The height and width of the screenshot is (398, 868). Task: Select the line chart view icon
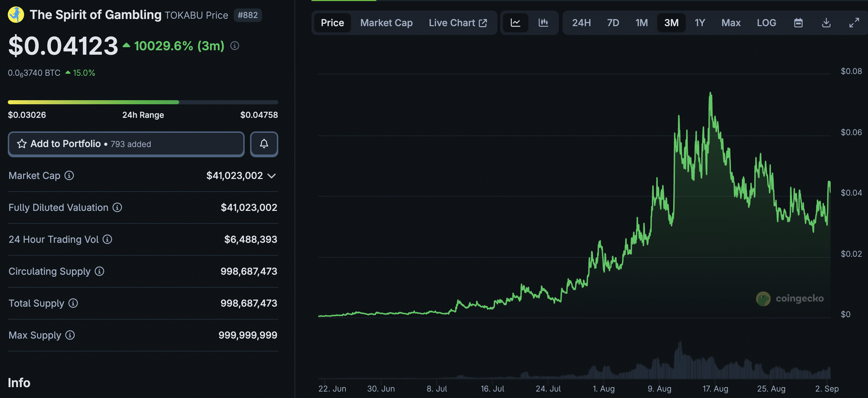click(x=515, y=22)
